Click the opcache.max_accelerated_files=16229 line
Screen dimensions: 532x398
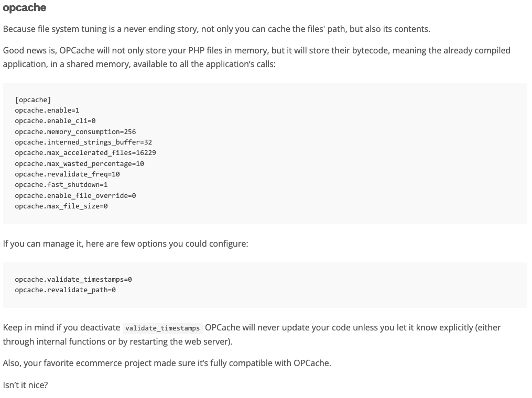[x=85, y=152]
